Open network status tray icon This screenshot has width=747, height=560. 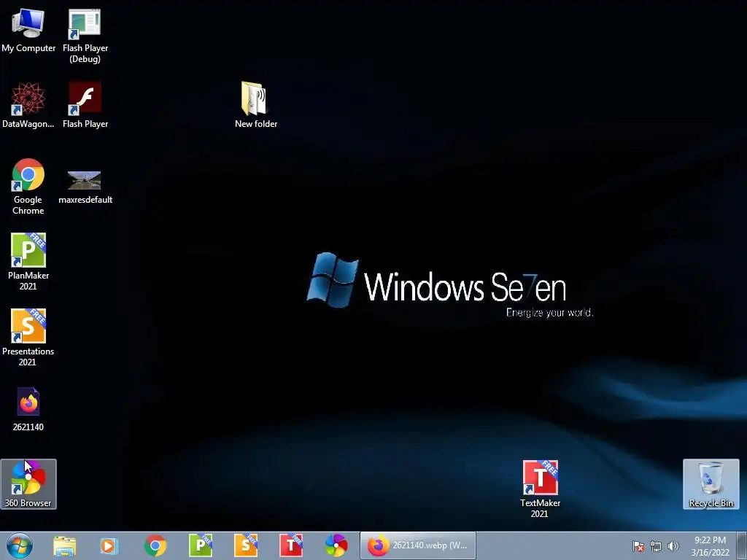click(x=656, y=546)
